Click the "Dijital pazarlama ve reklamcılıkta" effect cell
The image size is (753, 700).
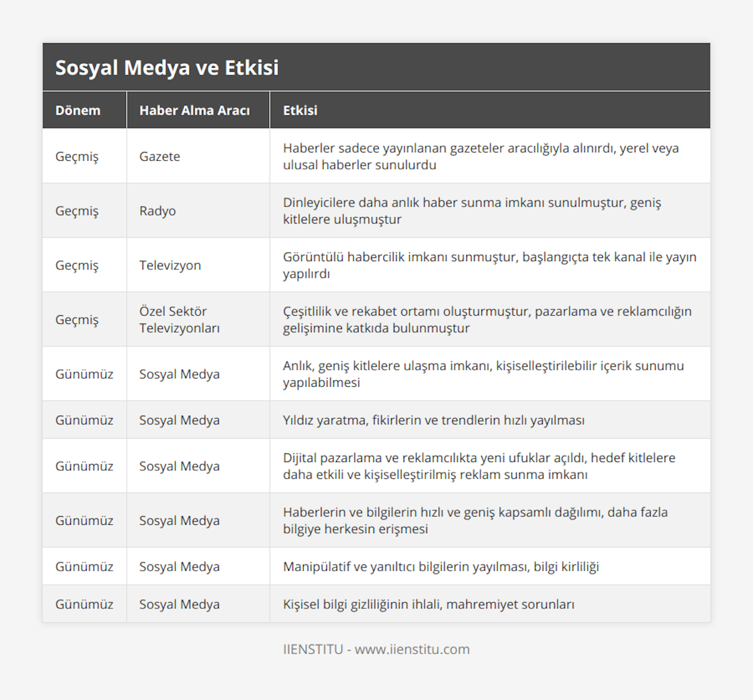coord(479,466)
